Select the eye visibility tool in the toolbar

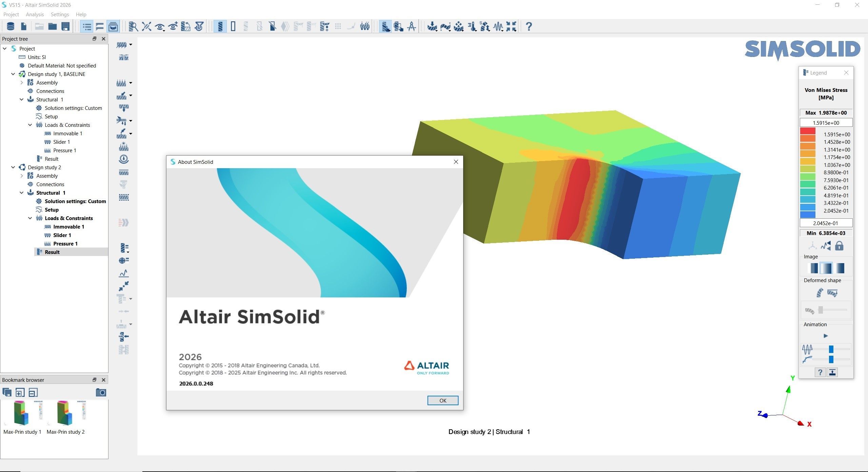pyautogui.click(x=159, y=26)
